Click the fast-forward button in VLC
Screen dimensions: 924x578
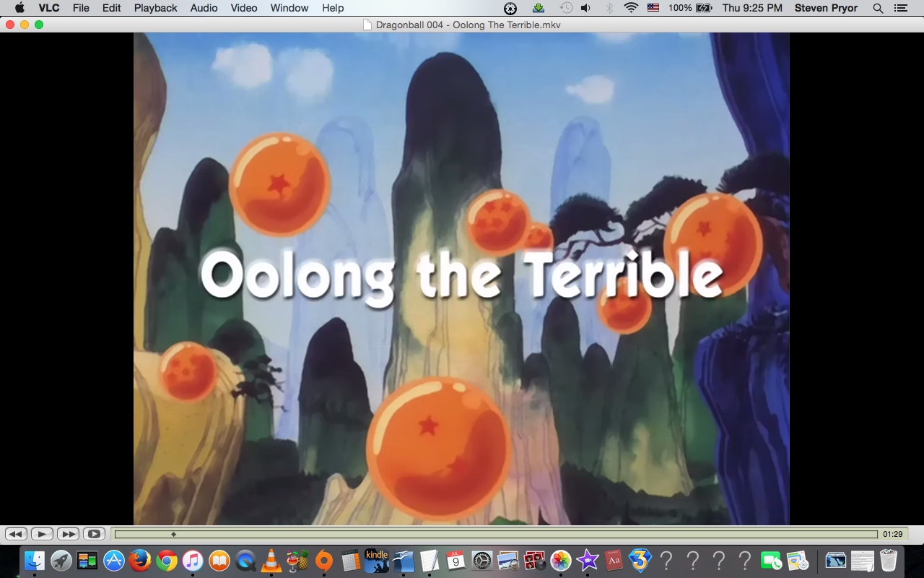(68, 534)
